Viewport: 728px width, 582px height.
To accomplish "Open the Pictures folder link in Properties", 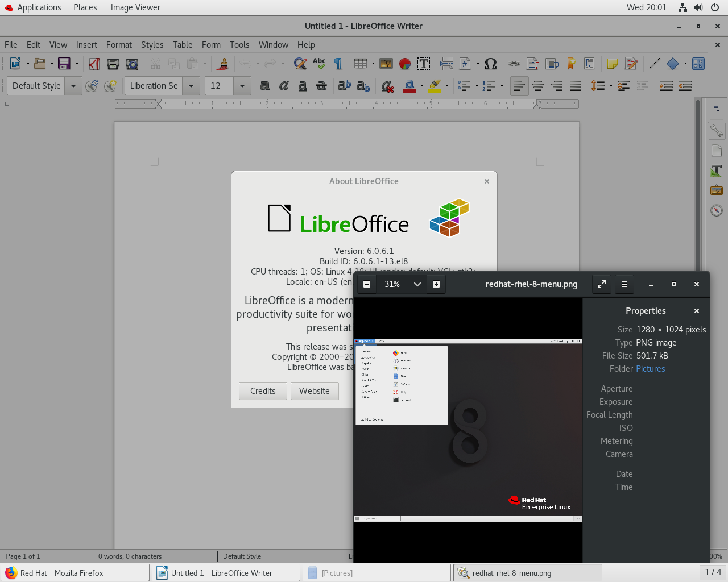I will pos(651,369).
